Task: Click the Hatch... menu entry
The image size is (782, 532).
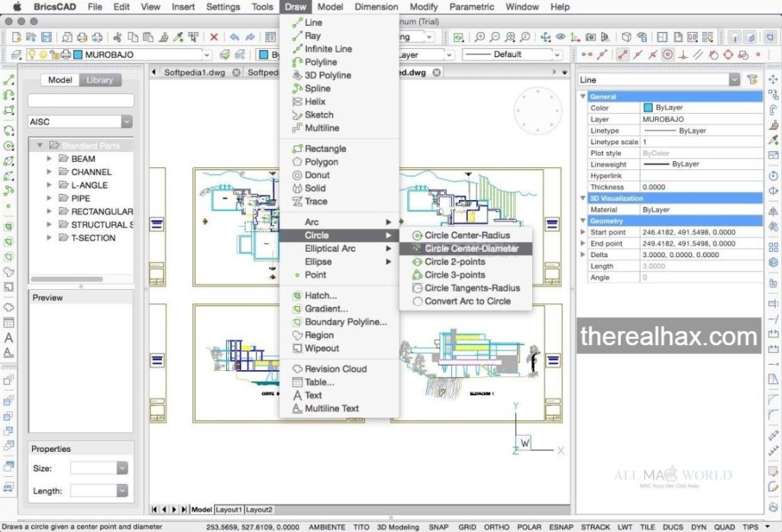Action: [339, 295]
